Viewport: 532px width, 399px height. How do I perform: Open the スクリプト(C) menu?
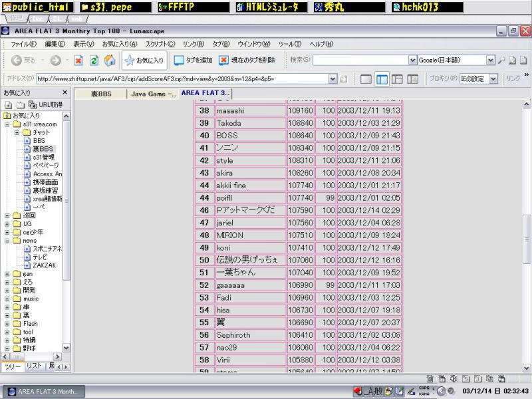(x=160, y=44)
